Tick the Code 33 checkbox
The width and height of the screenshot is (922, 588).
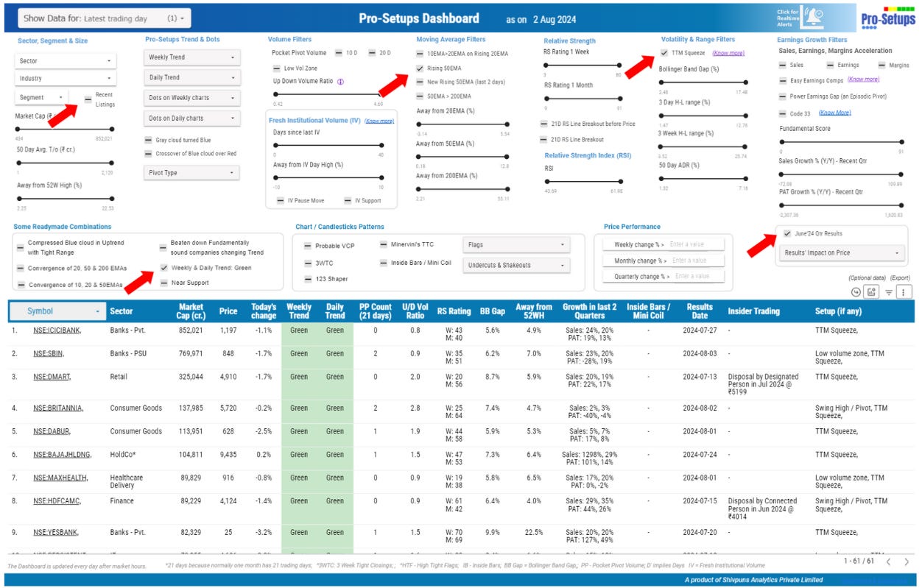(784, 113)
